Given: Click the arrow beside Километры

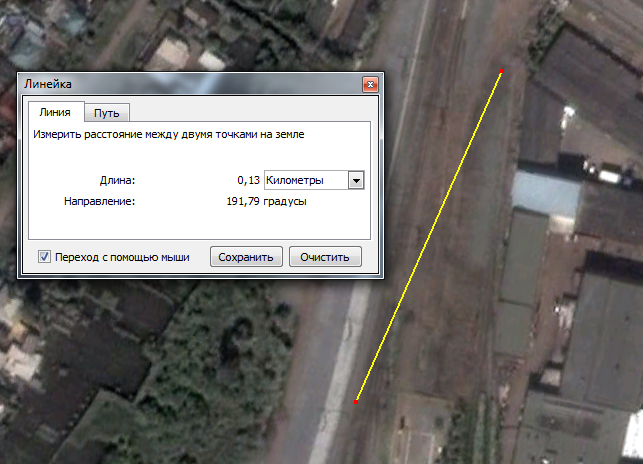Looking at the screenshot, I should pyautogui.click(x=355, y=180).
